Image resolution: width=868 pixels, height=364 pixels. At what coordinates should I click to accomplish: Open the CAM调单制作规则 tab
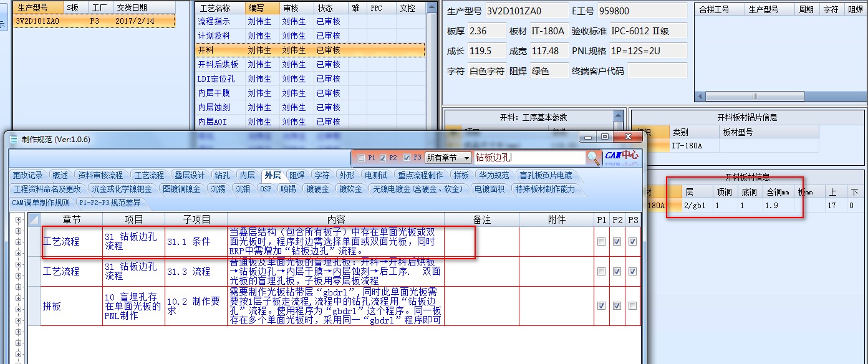41,203
